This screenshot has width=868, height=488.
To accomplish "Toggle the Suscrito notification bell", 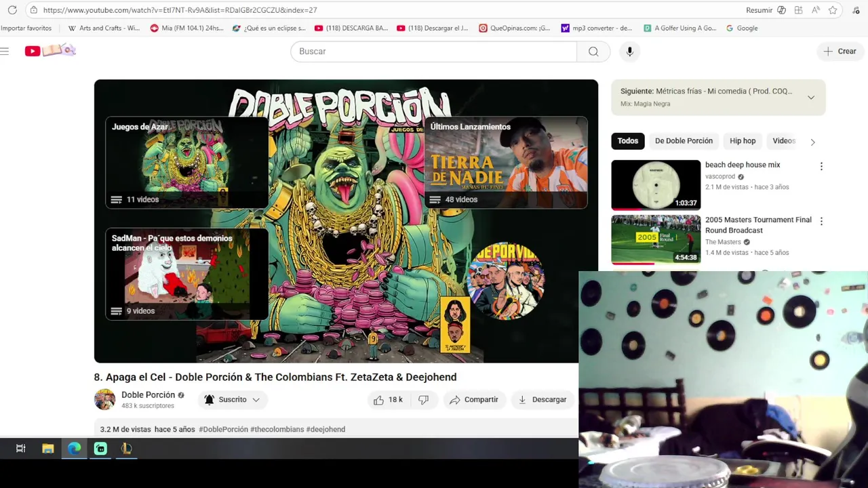I will pos(210,400).
